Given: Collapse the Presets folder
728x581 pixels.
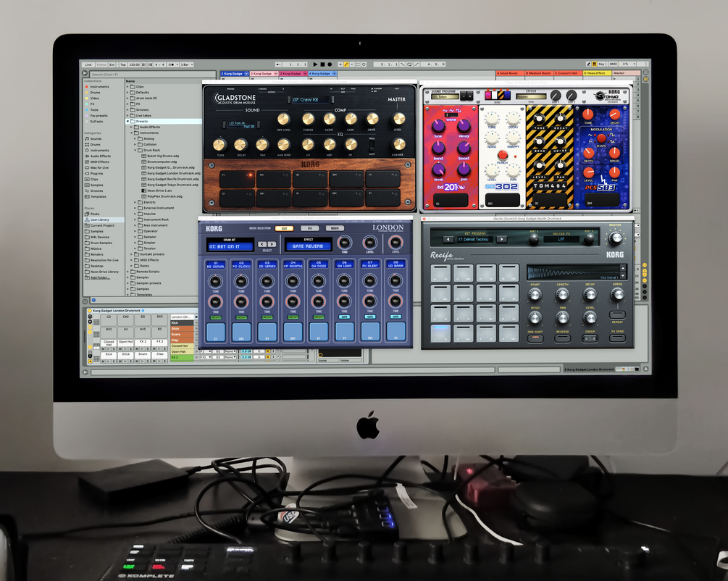Looking at the screenshot, I should (x=128, y=121).
